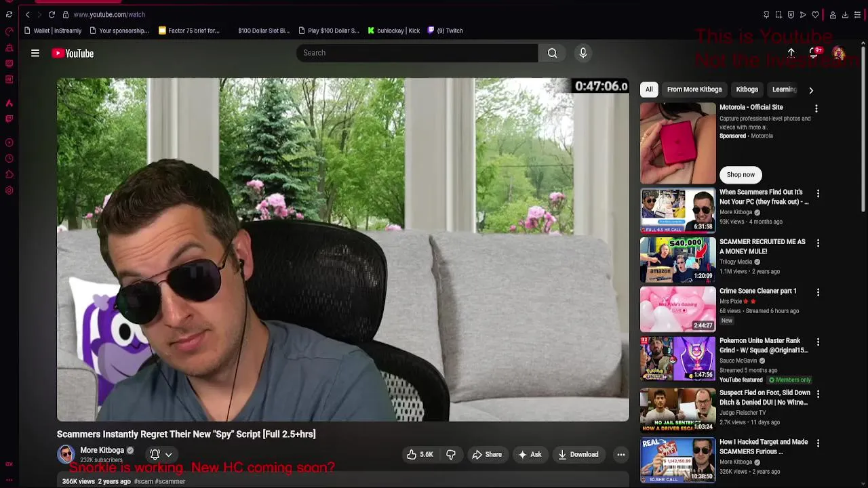Image resolution: width=868 pixels, height=488 pixels.
Task: Focus the YouTube Search input field
Action: (417, 53)
